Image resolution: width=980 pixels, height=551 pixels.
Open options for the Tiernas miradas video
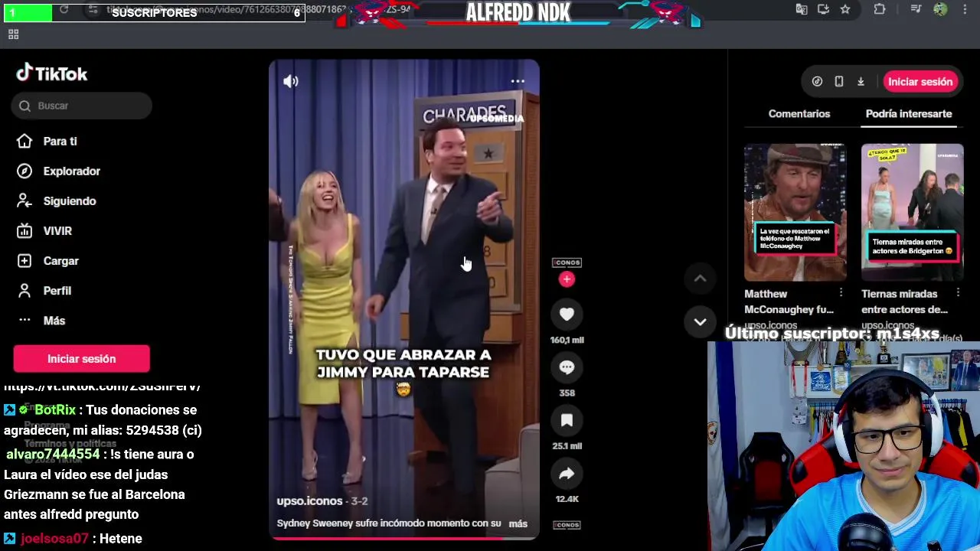958,293
